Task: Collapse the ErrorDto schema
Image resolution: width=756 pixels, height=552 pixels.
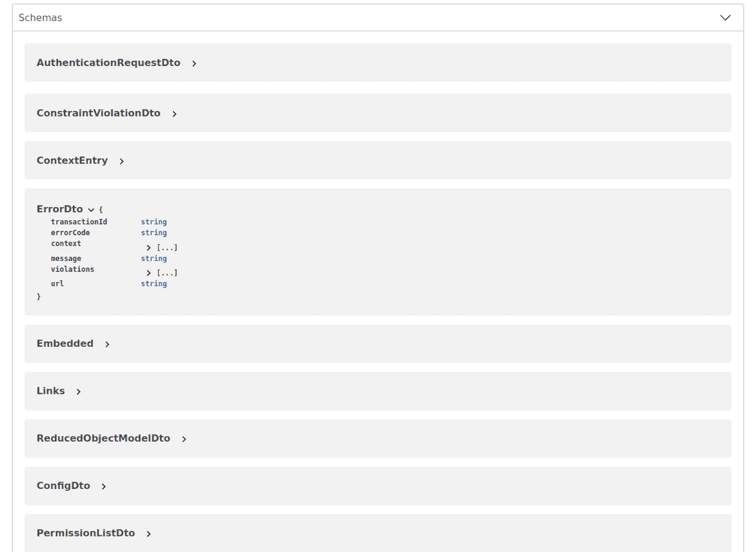Action: coord(91,209)
